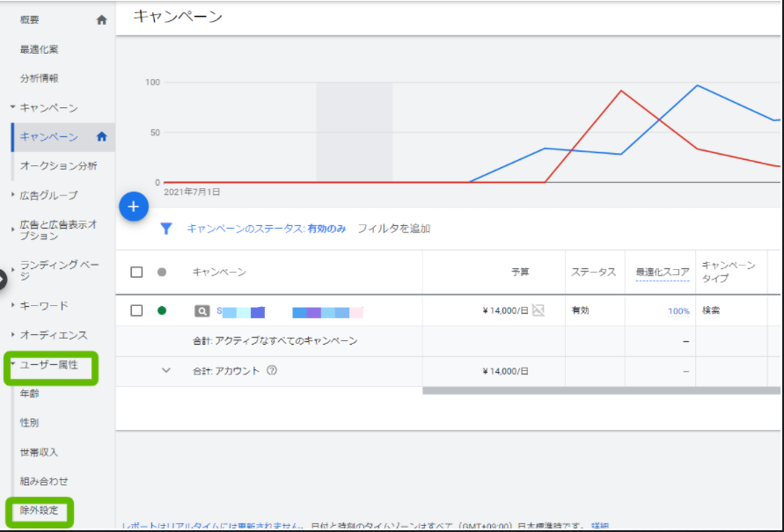The height and width of the screenshot is (532, 784).
Task: Open 世帯収入 under ユーザー属性
Action: [x=39, y=452]
